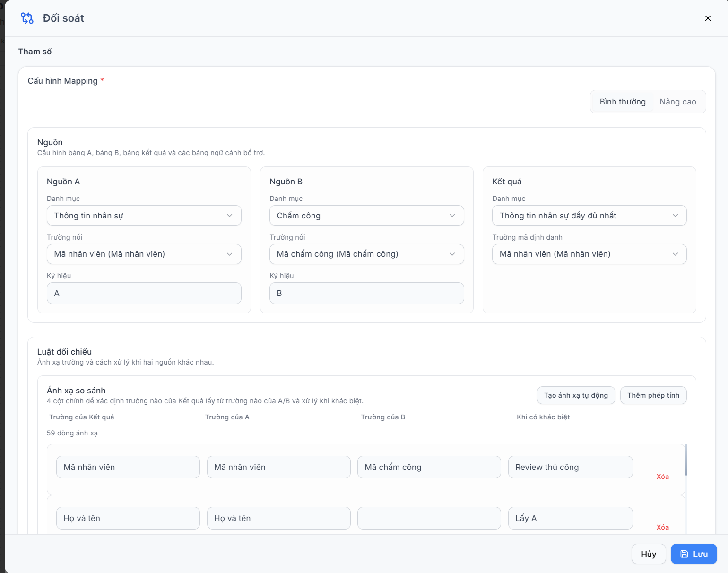Click Tạo ánh xạ tự động button
The image size is (728, 573).
[576, 395]
